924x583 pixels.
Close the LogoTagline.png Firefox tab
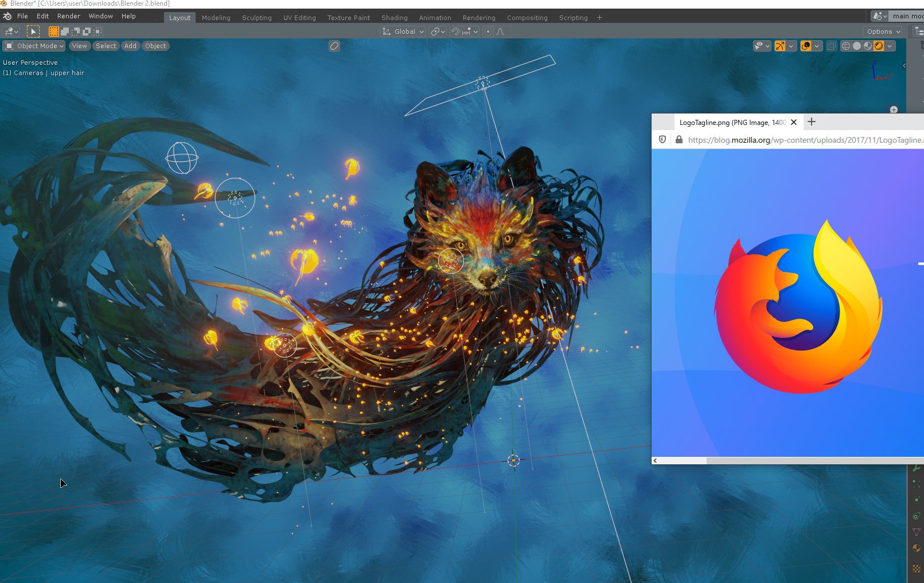pyautogui.click(x=794, y=122)
